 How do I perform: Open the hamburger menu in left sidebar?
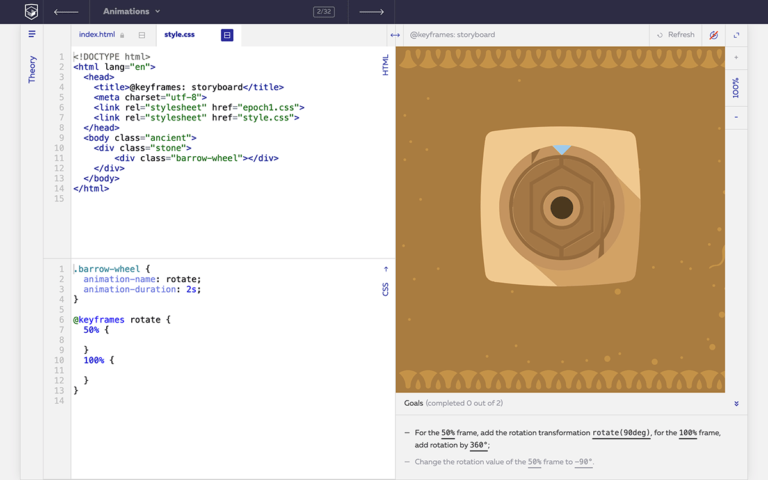point(32,34)
